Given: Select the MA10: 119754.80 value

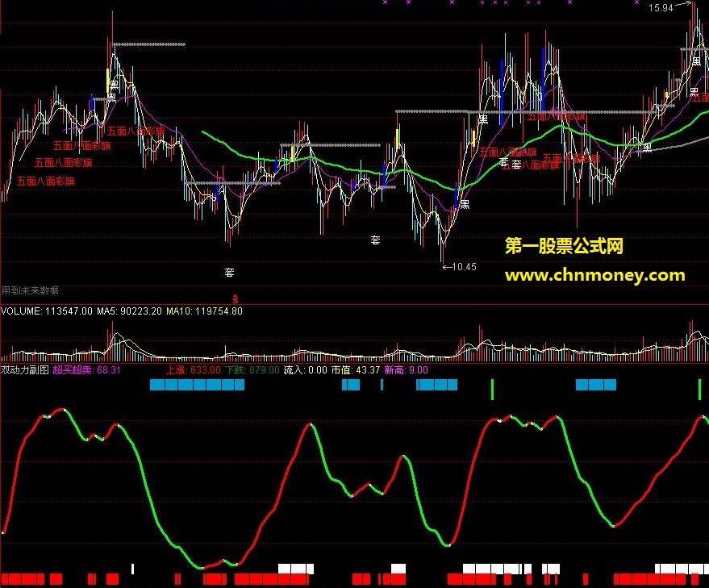Looking at the screenshot, I should coord(204,311).
